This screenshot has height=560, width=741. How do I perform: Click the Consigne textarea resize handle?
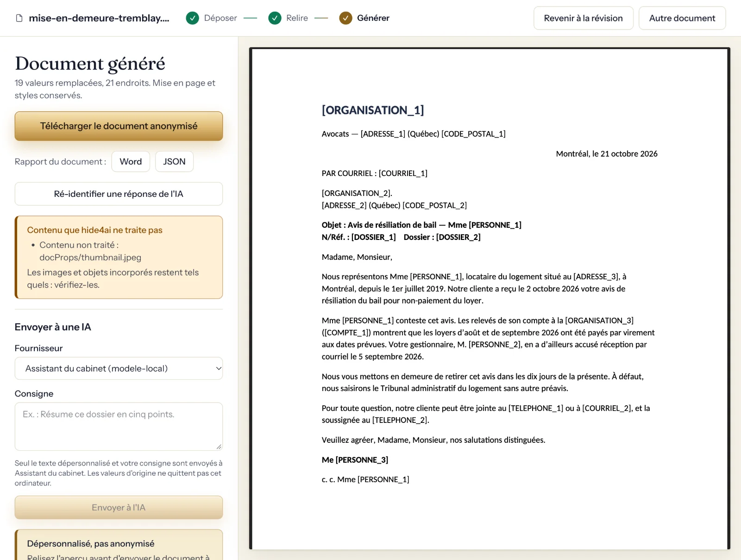[219, 447]
